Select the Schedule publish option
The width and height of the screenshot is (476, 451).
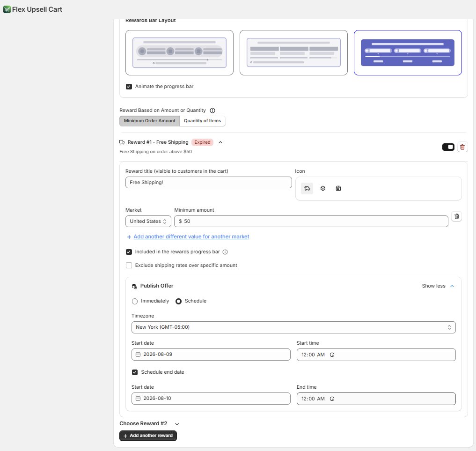178,301
